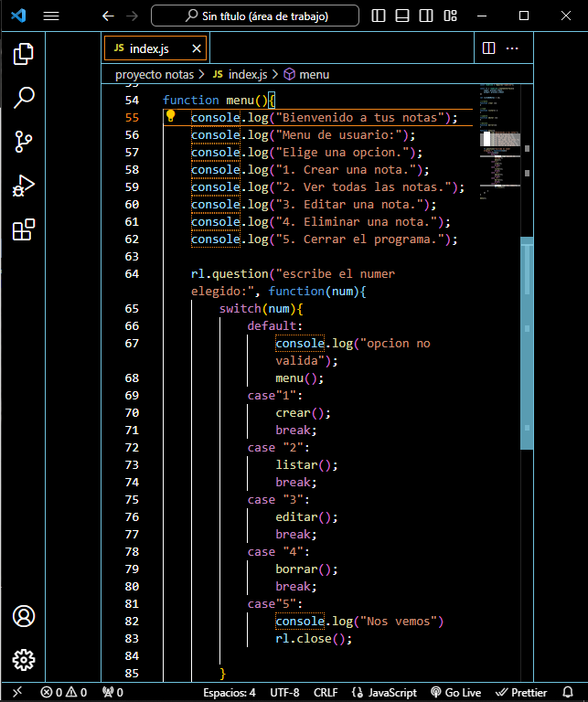The width and height of the screenshot is (588, 702).
Task: Open the Run and Debug view
Action: (23, 186)
